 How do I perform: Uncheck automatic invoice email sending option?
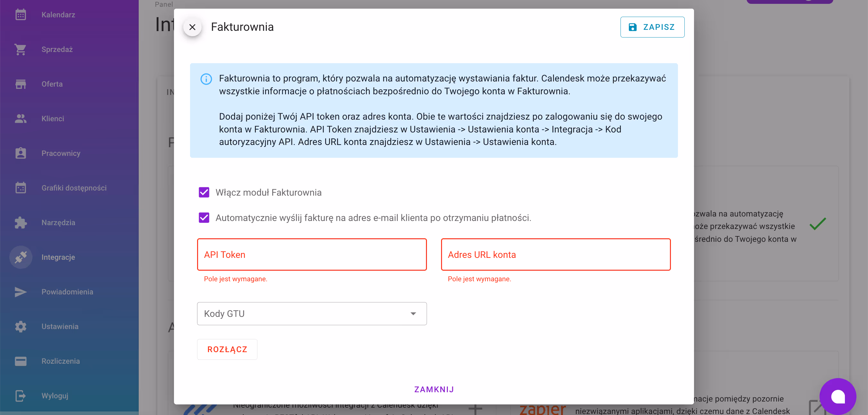click(204, 218)
